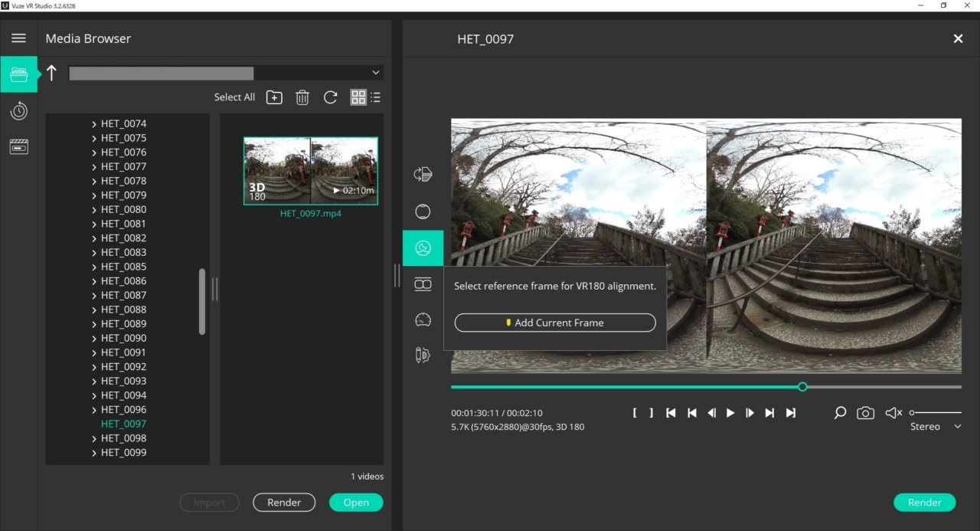Switch to grid thumbnail view
980x531 pixels.
pos(358,97)
